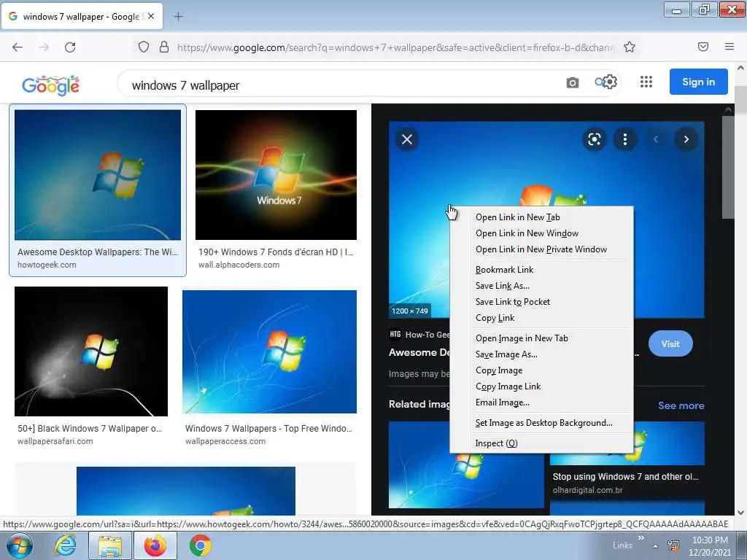Click the page scrollbar down arrow

coord(741,513)
